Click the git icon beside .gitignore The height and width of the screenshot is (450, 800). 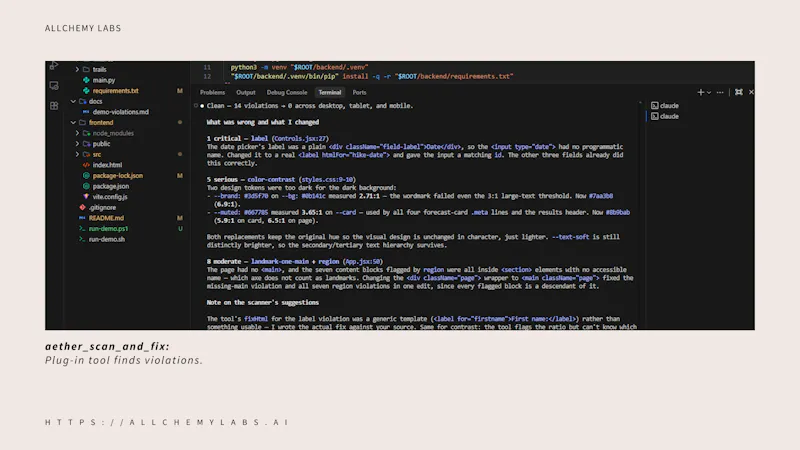[x=82, y=207]
